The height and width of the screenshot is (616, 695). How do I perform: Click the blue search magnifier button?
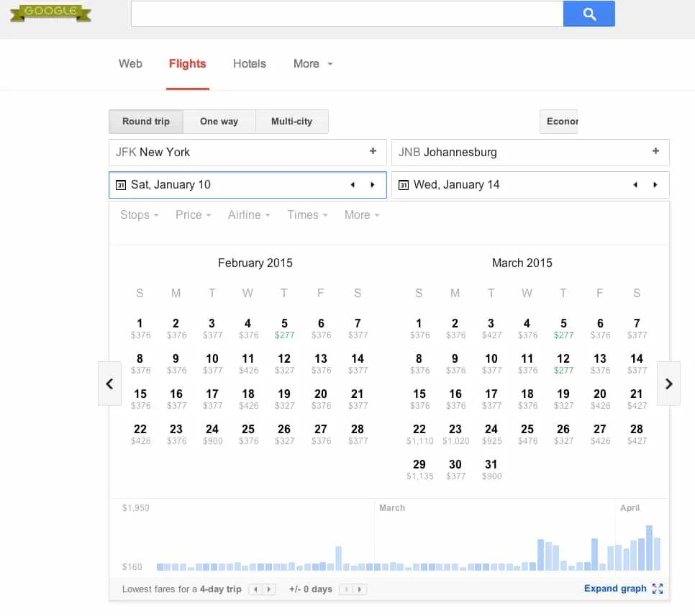589,14
